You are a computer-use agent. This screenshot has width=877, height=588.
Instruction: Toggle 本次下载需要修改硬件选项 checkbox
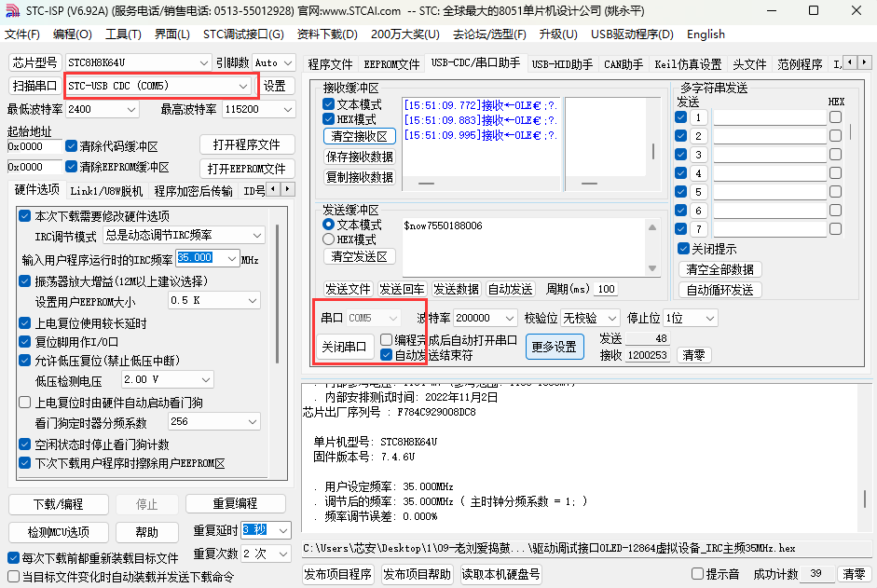point(24,216)
